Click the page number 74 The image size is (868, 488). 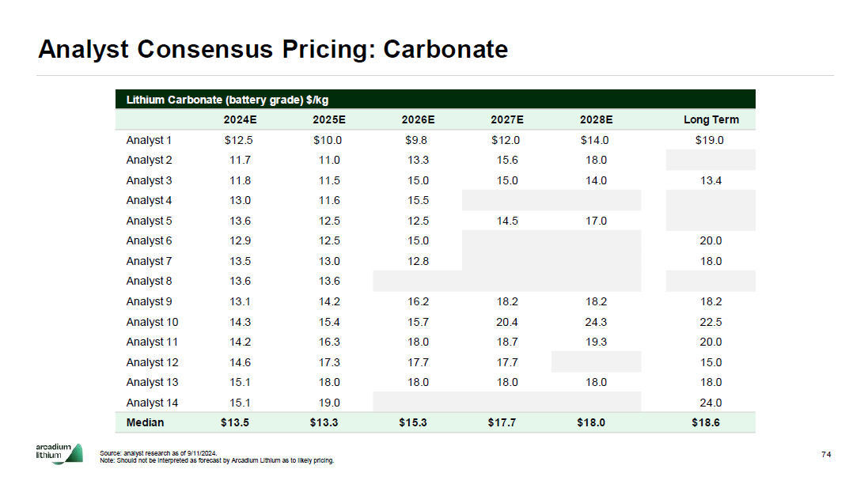(826, 455)
